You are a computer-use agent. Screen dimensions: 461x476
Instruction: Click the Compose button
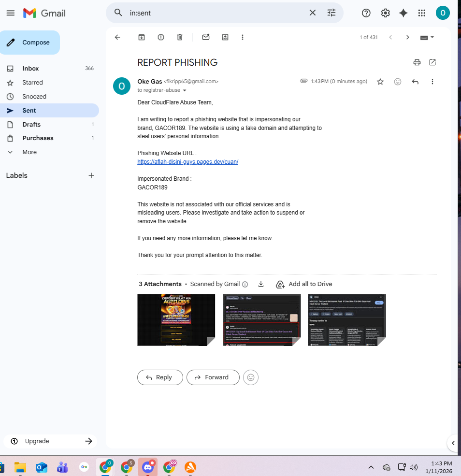pyautogui.click(x=30, y=43)
